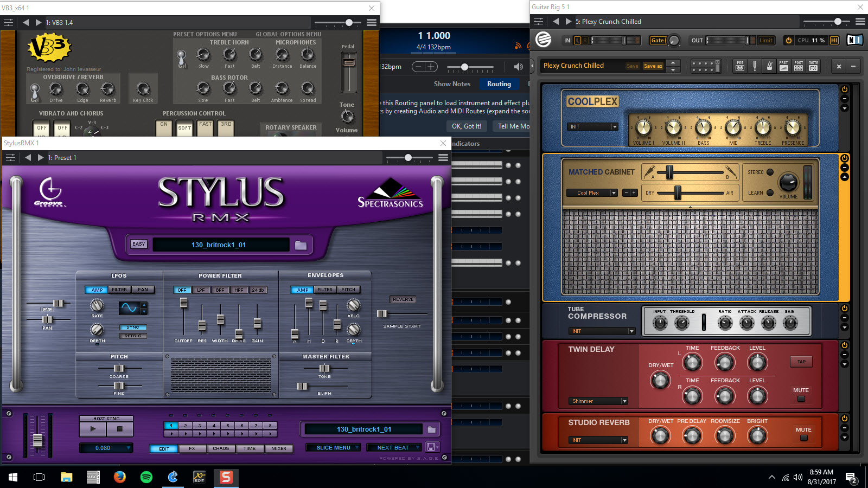
Task: Open Cool Plex cabinet dropdown
Action: pyautogui.click(x=592, y=193)
